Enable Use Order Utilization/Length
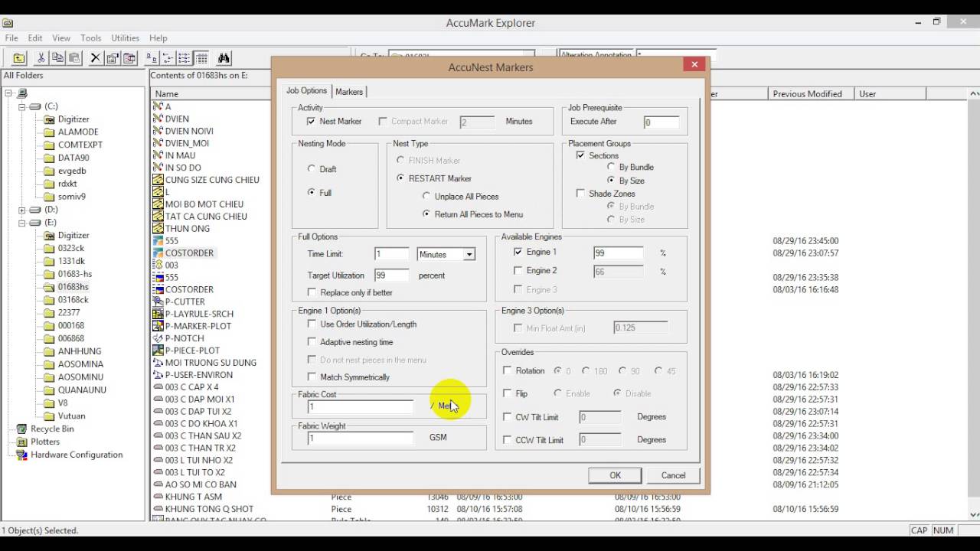The width and height of the screenshot is (980, 551). click(312, 324)
